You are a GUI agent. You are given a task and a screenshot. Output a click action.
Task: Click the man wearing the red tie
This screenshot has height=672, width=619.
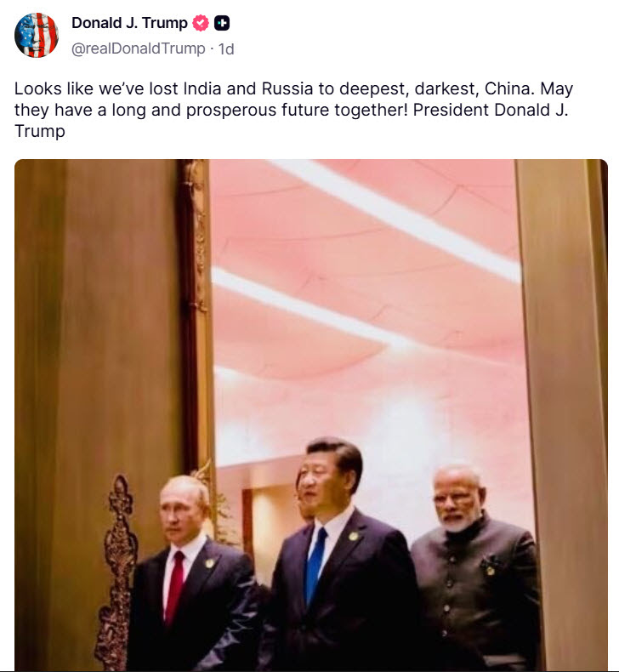pos(190,574)
